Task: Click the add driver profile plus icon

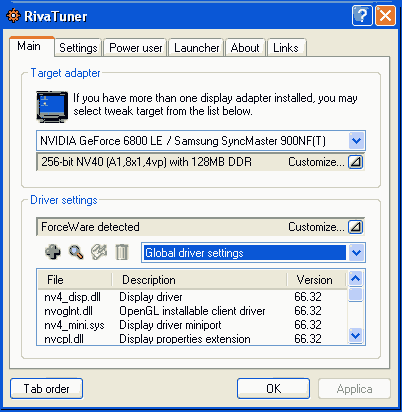Action: (53, 252)
